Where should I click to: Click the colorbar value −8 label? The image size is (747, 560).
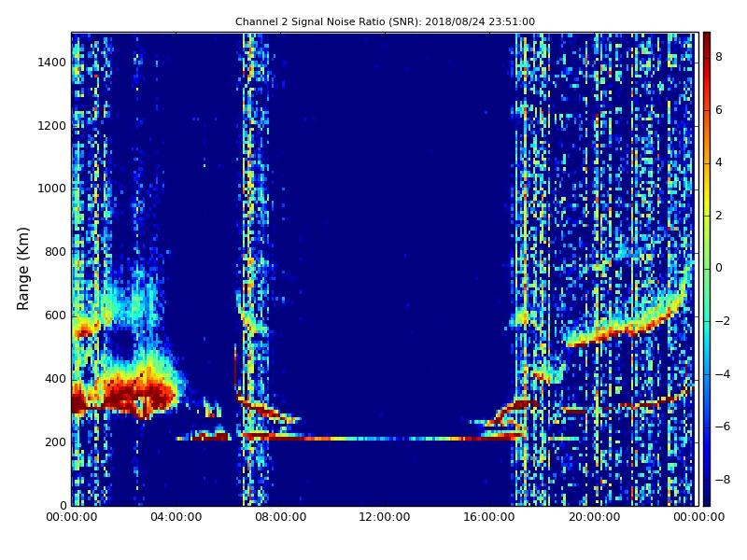723,480
